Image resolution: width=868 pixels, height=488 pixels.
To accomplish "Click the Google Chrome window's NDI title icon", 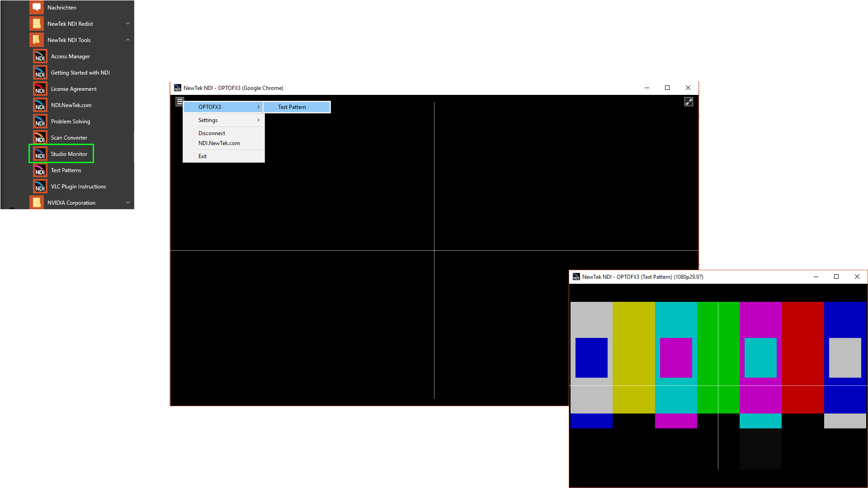I will [178, 88].
